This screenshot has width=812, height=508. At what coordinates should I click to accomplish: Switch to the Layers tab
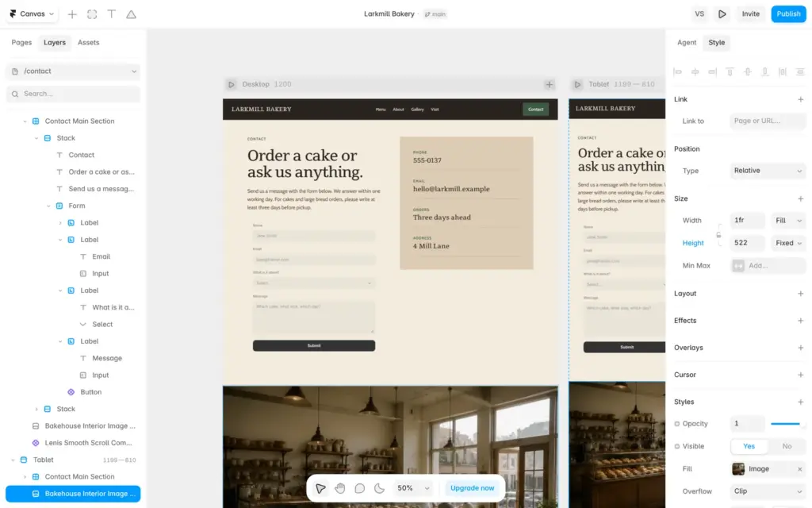click(55, 43)
